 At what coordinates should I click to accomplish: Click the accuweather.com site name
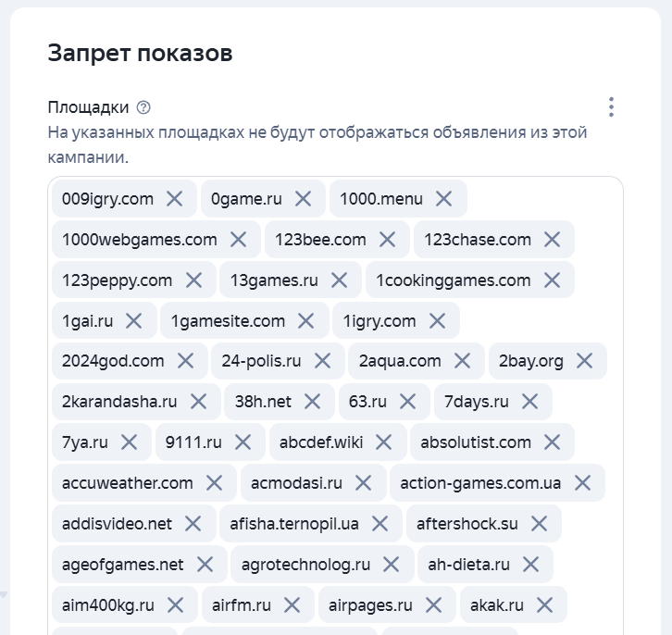click(128, 483)
